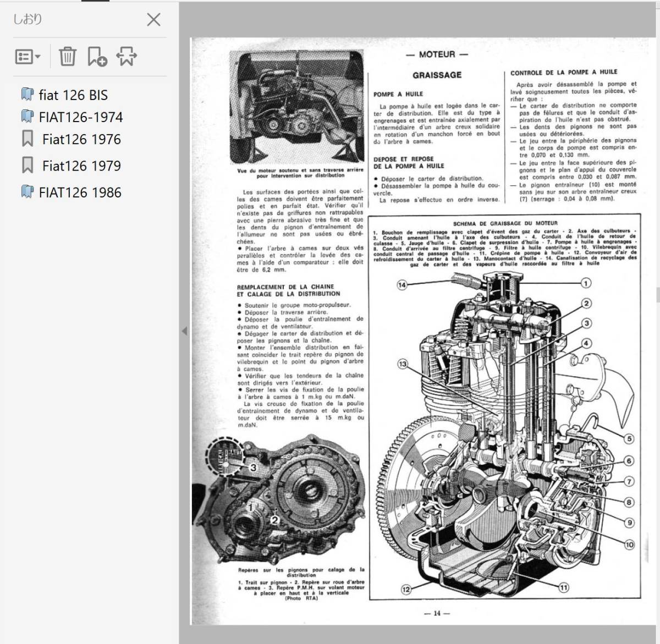Delete the selected bookmark with trash icon
This screenshot has width=660, height=644.
coord(68,56)
